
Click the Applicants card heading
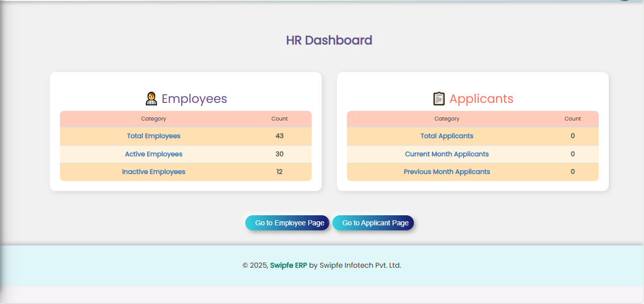pos(481,99)
